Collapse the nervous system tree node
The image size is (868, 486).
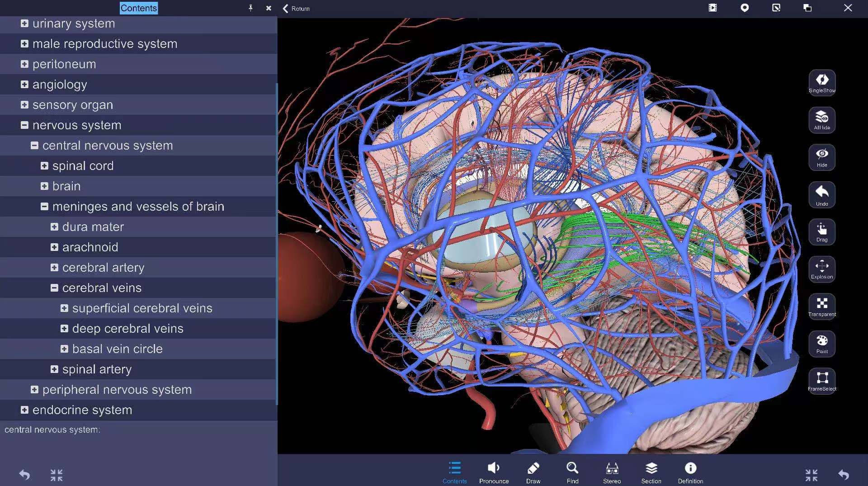(24, 125)
